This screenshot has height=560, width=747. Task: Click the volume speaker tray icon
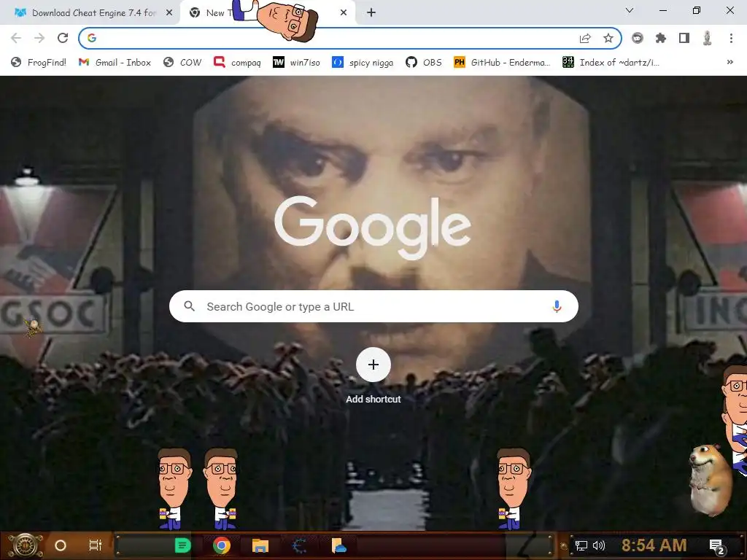point(599,545)
